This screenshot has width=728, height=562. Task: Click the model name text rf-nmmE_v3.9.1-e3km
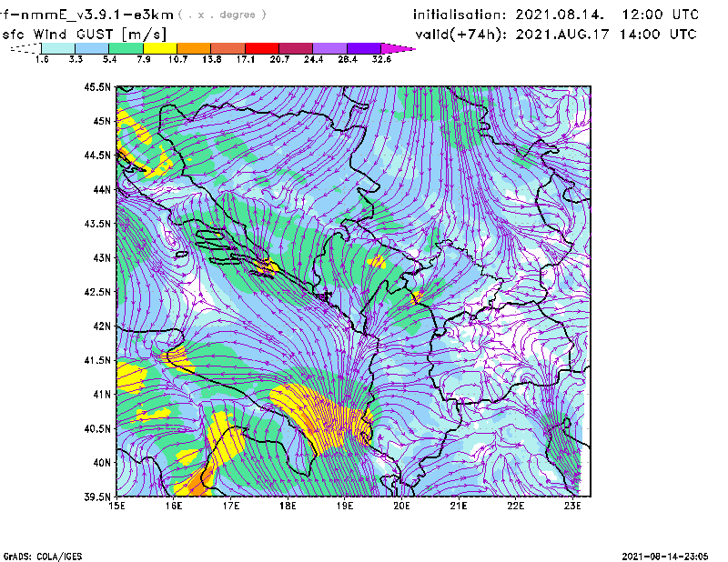[86, 15]
